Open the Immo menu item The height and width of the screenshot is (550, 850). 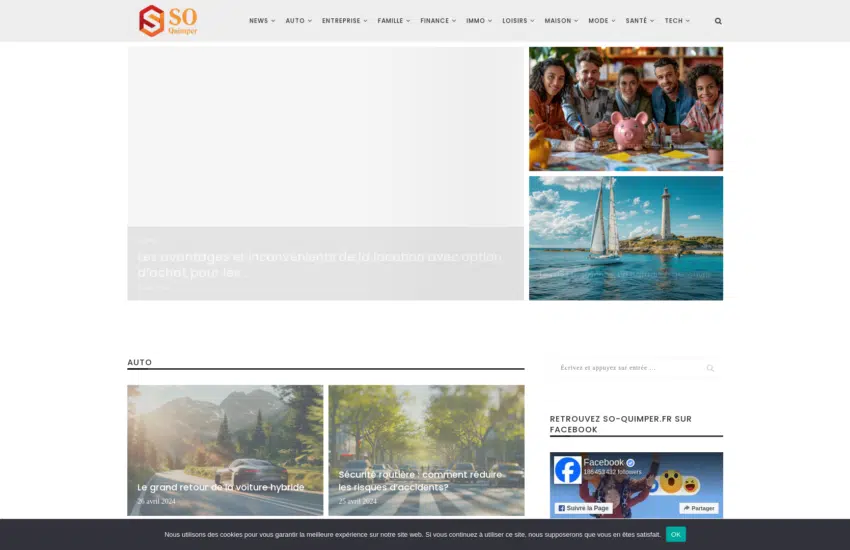pyautogui.click(x=479, y=21)
